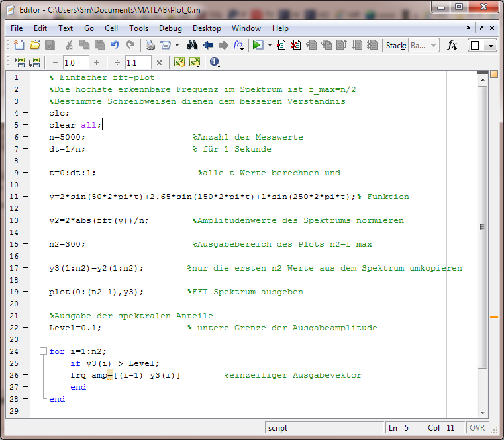Click the second green %% cell icon

click(x=195, y=62)
